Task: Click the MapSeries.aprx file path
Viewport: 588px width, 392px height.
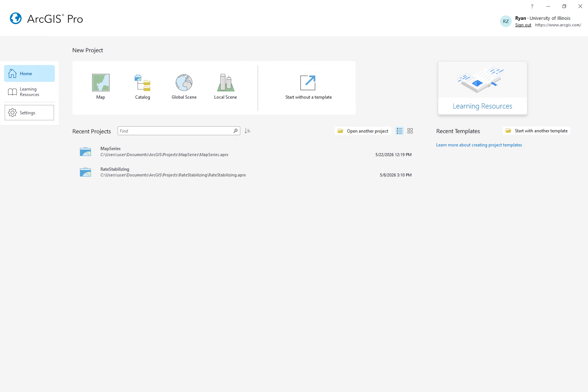Action: [x=164, y=155]
